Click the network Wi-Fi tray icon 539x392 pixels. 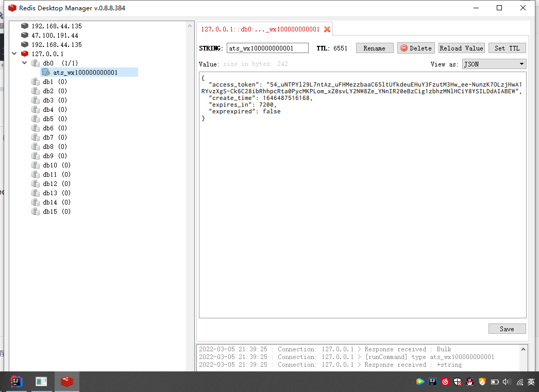click(520, 382)
